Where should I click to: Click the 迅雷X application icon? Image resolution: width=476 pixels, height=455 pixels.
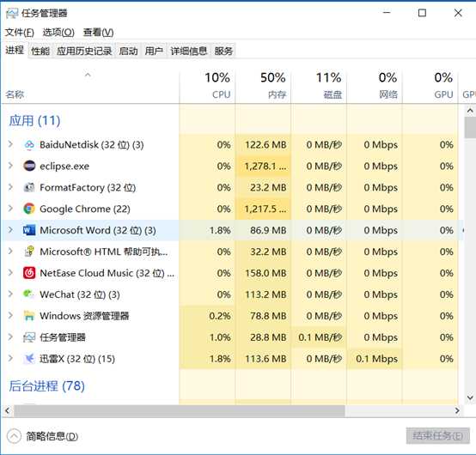pyautogui.click(x=29, y=359)
